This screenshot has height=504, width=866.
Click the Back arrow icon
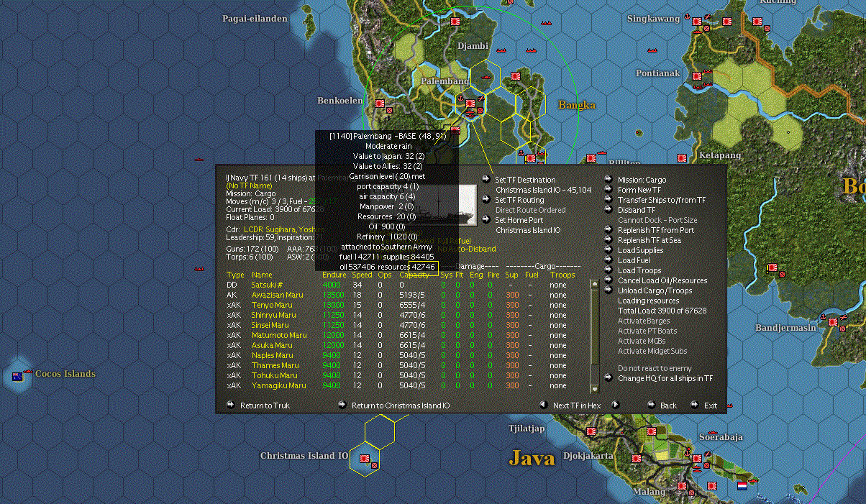[x=652, y=405]
